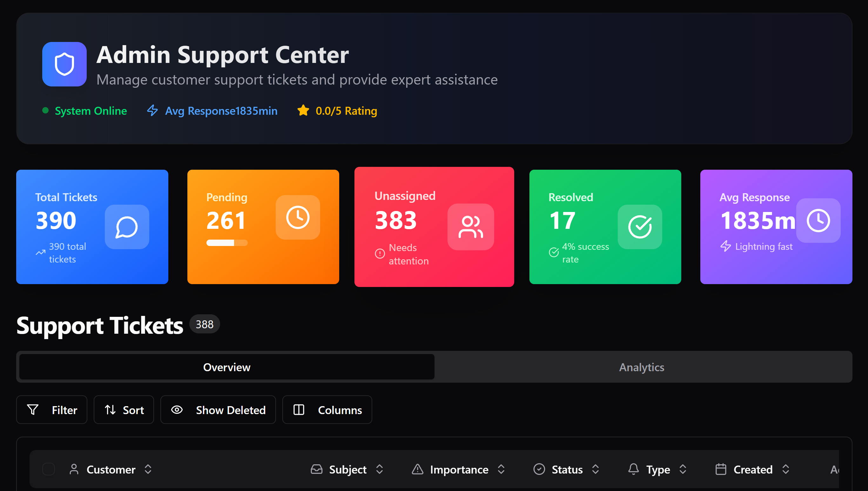Click the chat bubble icon in Total Tickets
This screenshot has height=491, width=868.
[127, 227]
